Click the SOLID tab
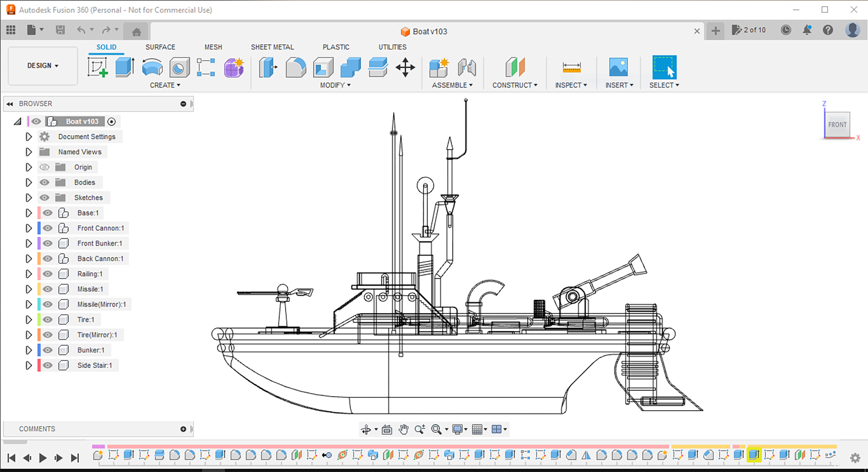The width and height of the screenshot is (868, 472). [106, 47]
